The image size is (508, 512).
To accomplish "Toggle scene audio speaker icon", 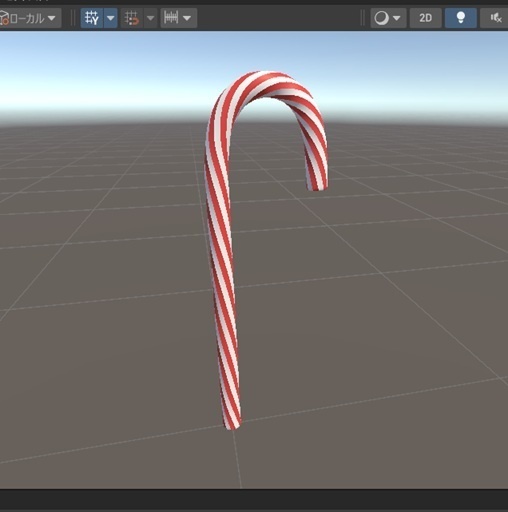I will 495,18.
